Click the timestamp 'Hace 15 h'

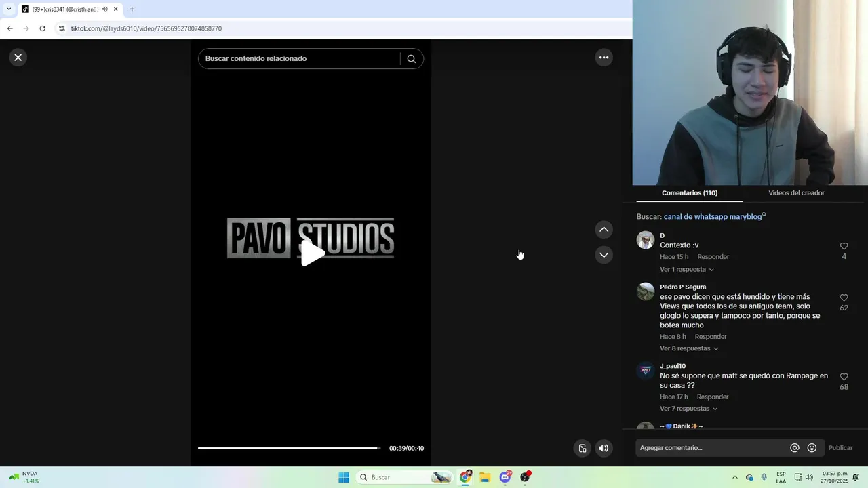[674, 257]
